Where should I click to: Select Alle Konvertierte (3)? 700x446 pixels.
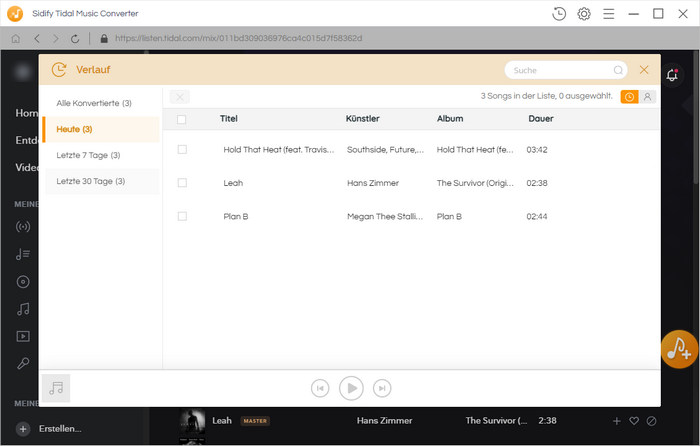[94, 103]
